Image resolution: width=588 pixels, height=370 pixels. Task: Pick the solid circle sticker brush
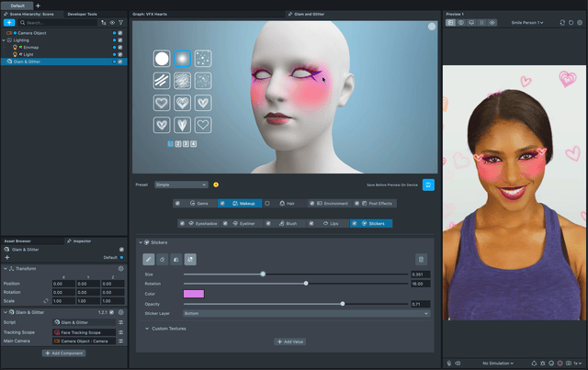pyautogui.click(x=162, y=59)
